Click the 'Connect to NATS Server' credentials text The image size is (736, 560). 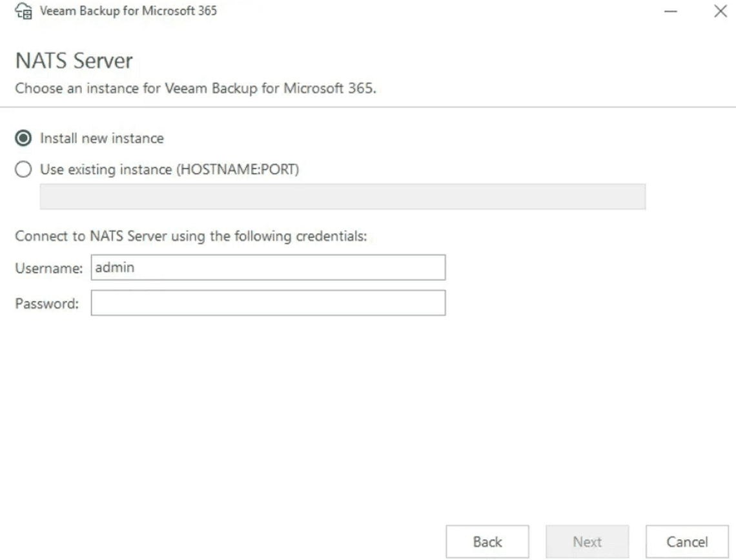pyautogui.click(x=190, y=236)
